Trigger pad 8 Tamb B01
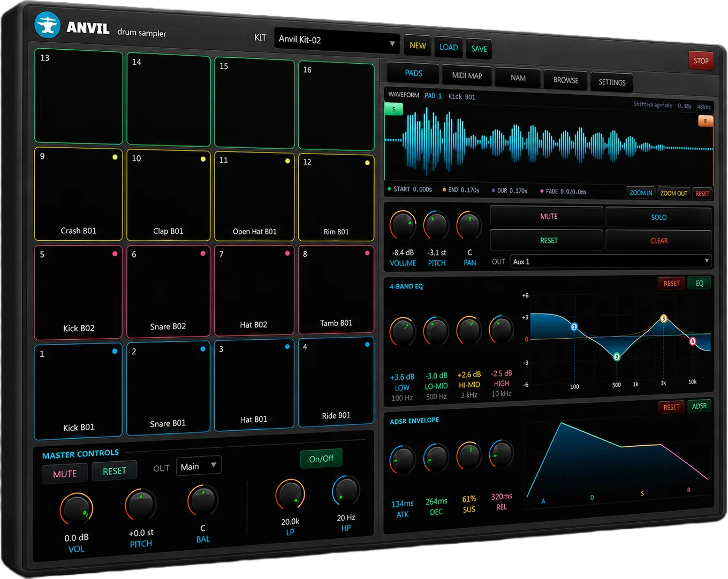The image size is (728, 579). point(336,289)
